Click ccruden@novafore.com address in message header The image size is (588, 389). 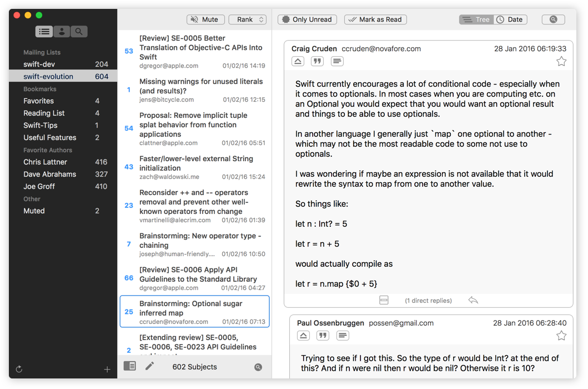pyautogui.click(x=381, y=49)
